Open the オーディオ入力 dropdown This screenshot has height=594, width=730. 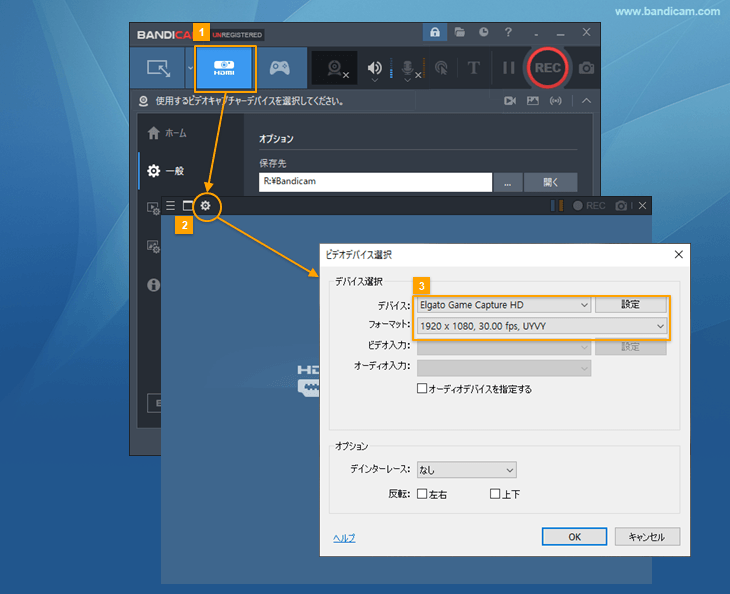(504, 368)
